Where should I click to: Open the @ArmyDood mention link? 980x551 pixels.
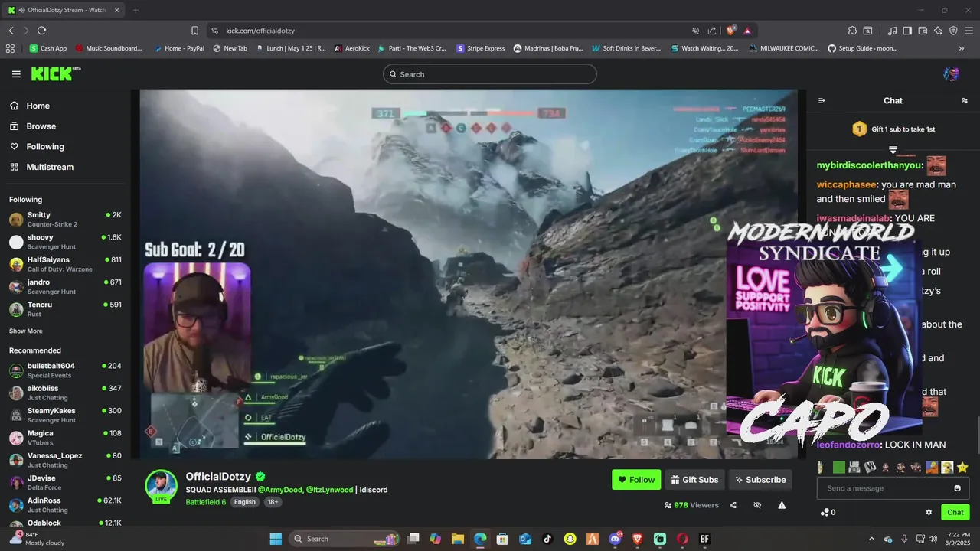[x=280, y=490]
